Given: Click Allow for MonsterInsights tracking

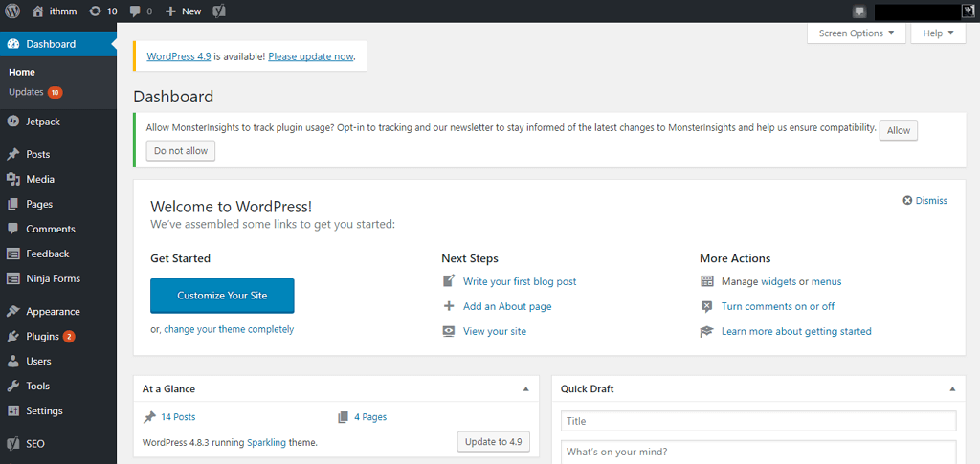Looking at the screenshot, I should 899,130.
